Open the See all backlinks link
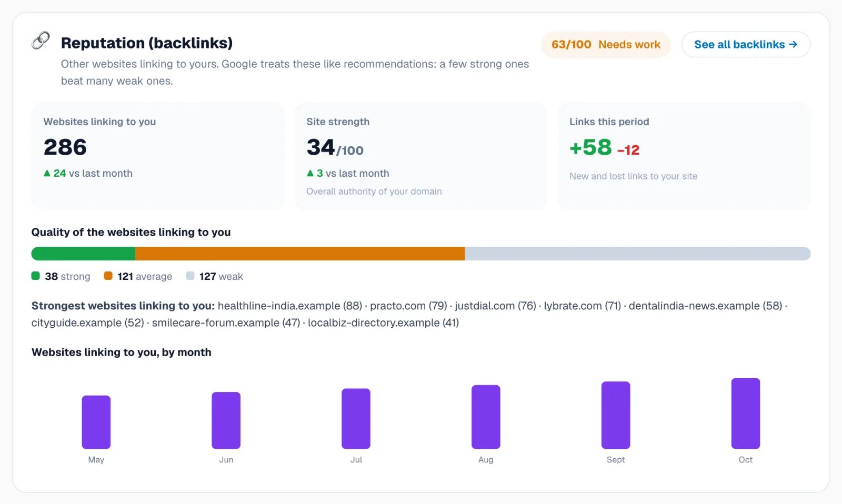The image size is (842, 504). click(746, 45)
